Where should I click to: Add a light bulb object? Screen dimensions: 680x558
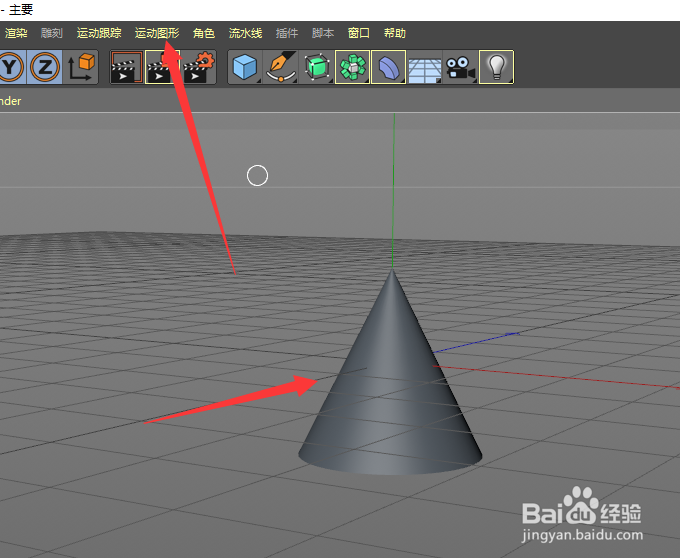pyautogui.click(x=497, y=67)
